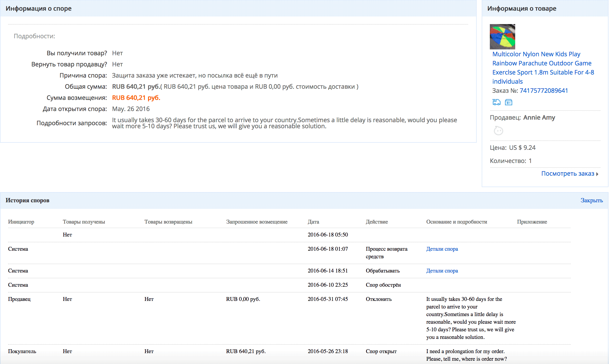Click seller's reply text in Отклонить row
Image resolution: width=609 pixels, height=364 pixels.
471,318
